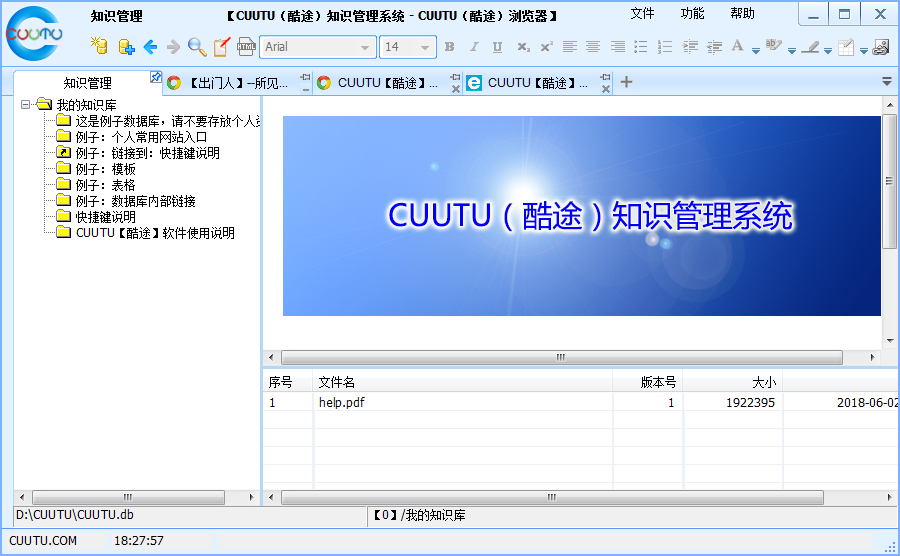Align text right
Screen dimensions: 900x556
618,47
